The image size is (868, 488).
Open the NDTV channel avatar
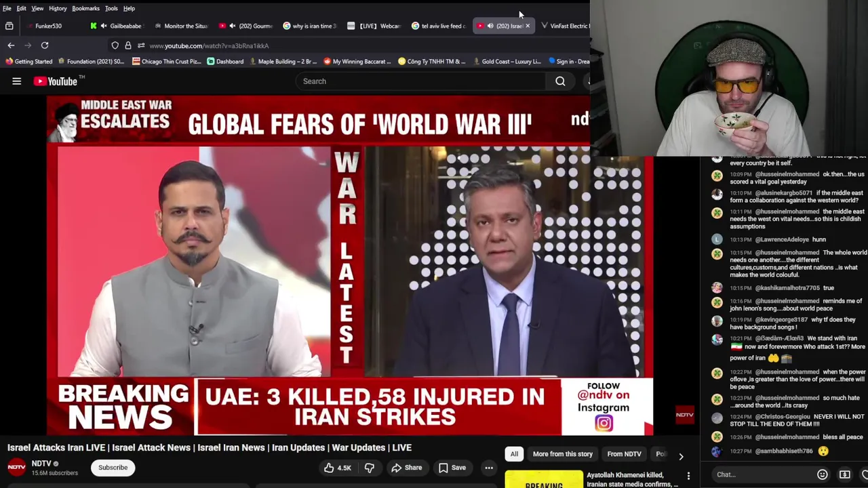pos(16,468)
